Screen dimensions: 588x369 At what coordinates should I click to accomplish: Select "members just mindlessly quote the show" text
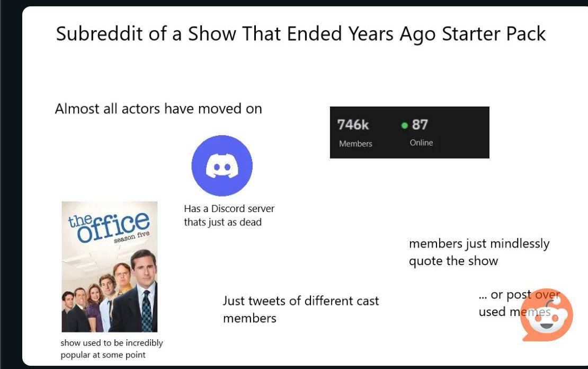479,252
